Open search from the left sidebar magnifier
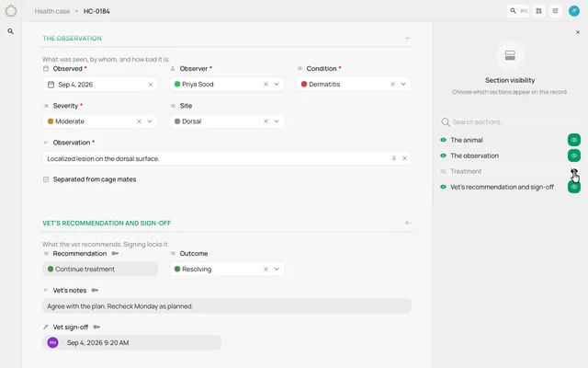Image resolution: width=588 pixels, height=368 pixels. click(11, 31)
